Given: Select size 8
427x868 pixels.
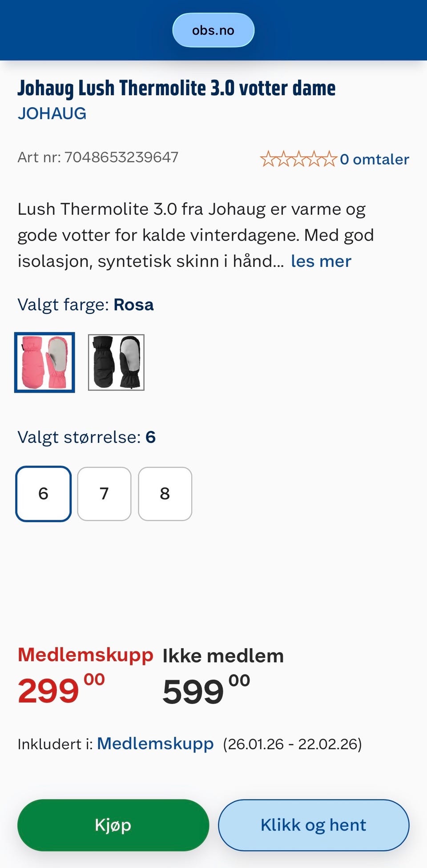Looking at the screenshot, I should (165, 494).
